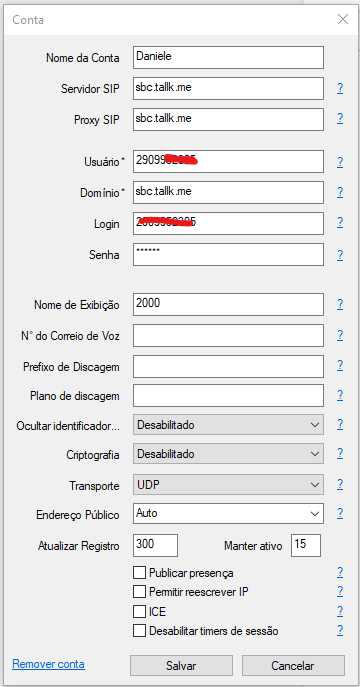360x687 pixels.
Task: Click the Senha password field
Action: [228, 255]
